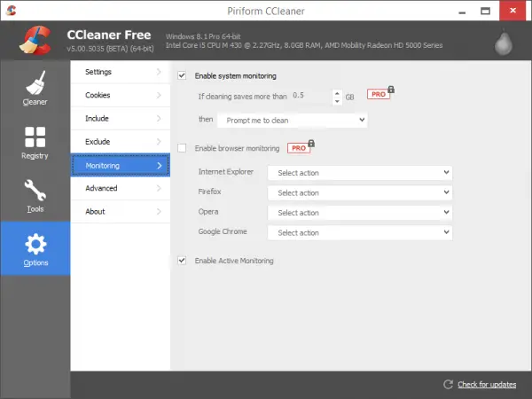Click the pear icon in header

503,43
